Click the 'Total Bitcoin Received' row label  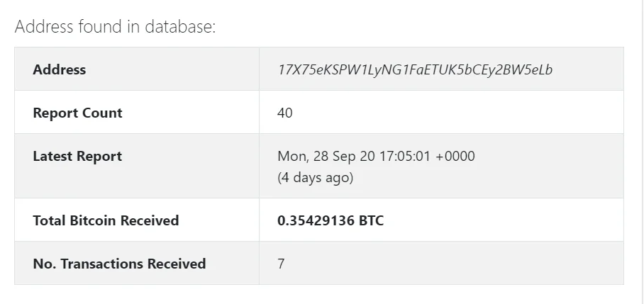click(x=106, y=220)
